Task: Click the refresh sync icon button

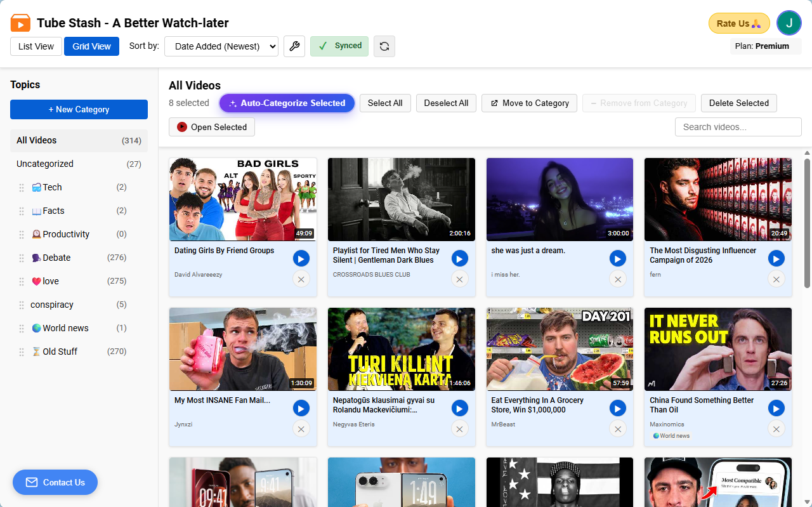Action: click(x=384, y=46)
